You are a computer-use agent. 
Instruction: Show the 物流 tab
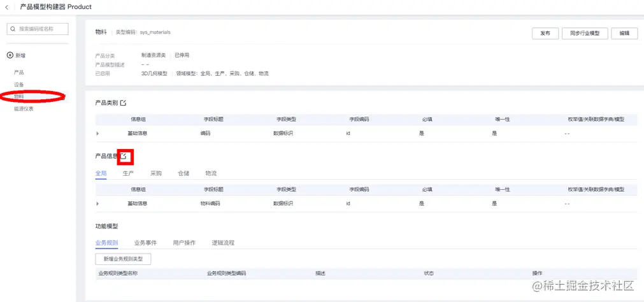211,173
